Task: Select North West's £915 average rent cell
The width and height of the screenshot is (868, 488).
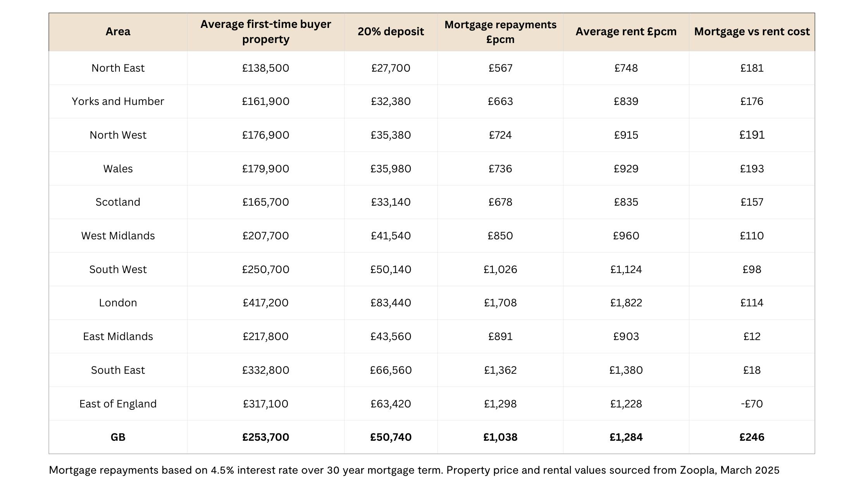Action: pyautogui.click(x=626, y=135)
